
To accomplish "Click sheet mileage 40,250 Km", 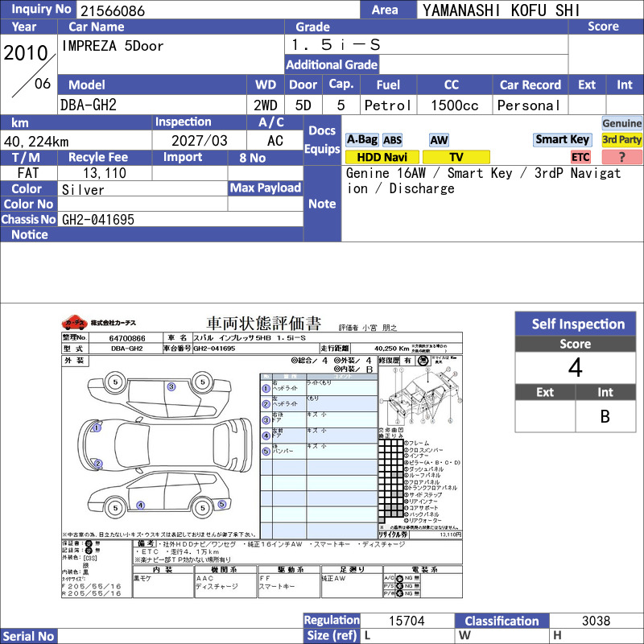I will (392, 349).
